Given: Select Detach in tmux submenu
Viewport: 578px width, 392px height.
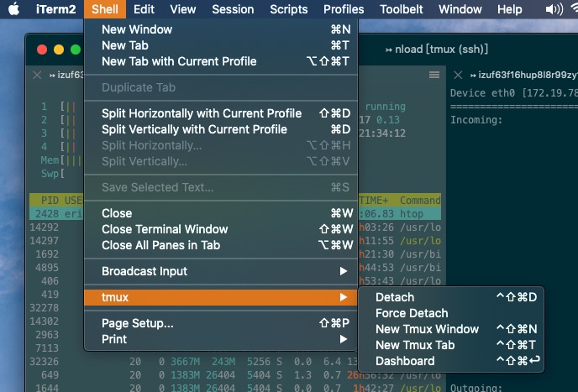Looking at the screenshot, I should (451, 297).
